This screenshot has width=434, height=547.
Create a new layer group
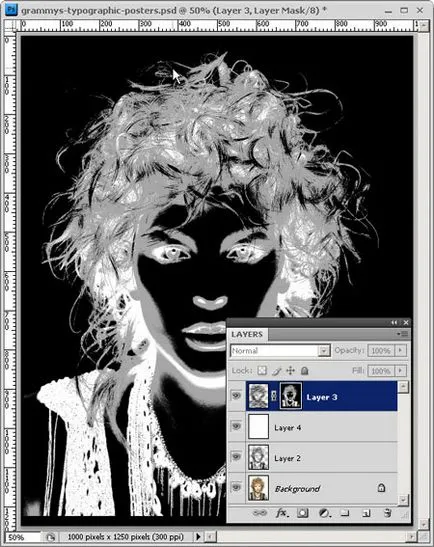[345, 513]
